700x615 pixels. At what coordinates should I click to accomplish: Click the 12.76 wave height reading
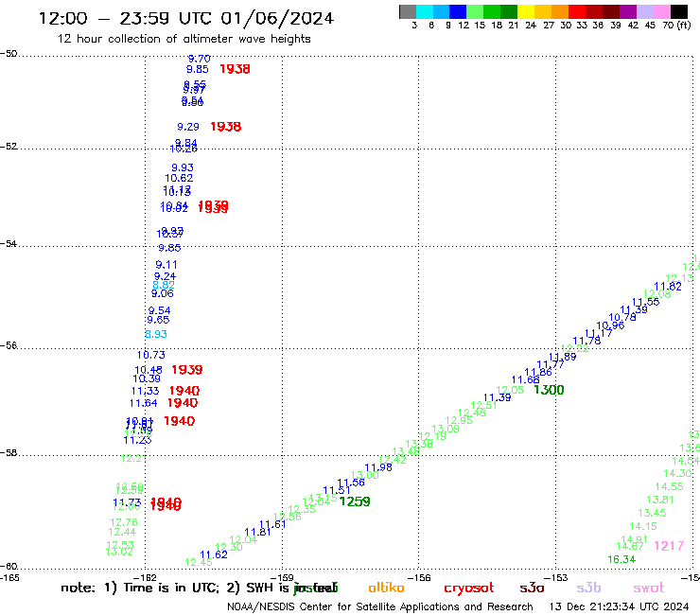point(124,522)
